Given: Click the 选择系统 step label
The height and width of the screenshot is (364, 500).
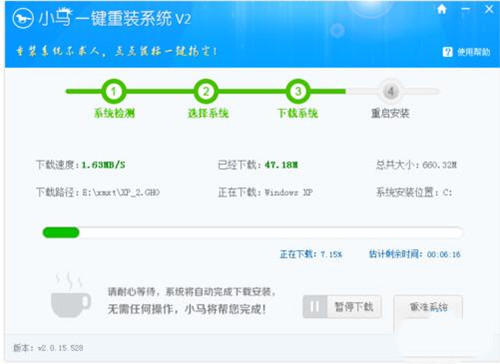Looking at the screenshot, I should pyautogui.click(x=208, y=113).
